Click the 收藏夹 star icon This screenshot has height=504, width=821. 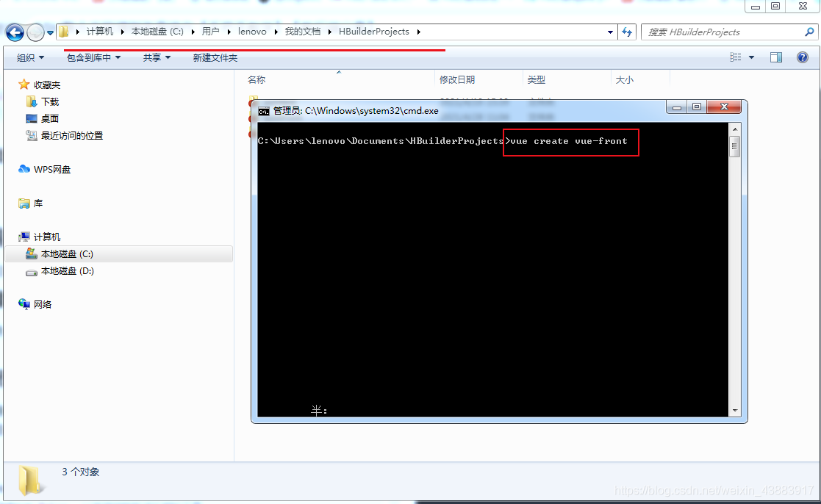point(24,84)
